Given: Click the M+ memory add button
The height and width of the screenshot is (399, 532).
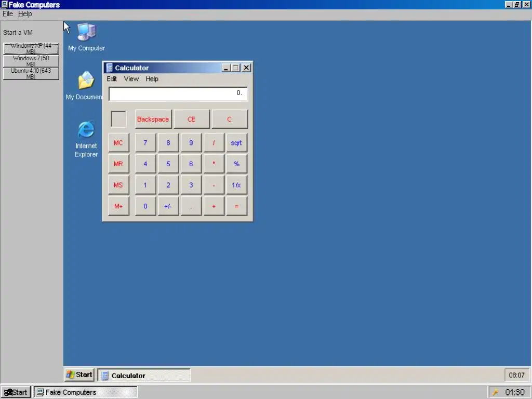Looking at the screenshot, I should pos(118,206).
